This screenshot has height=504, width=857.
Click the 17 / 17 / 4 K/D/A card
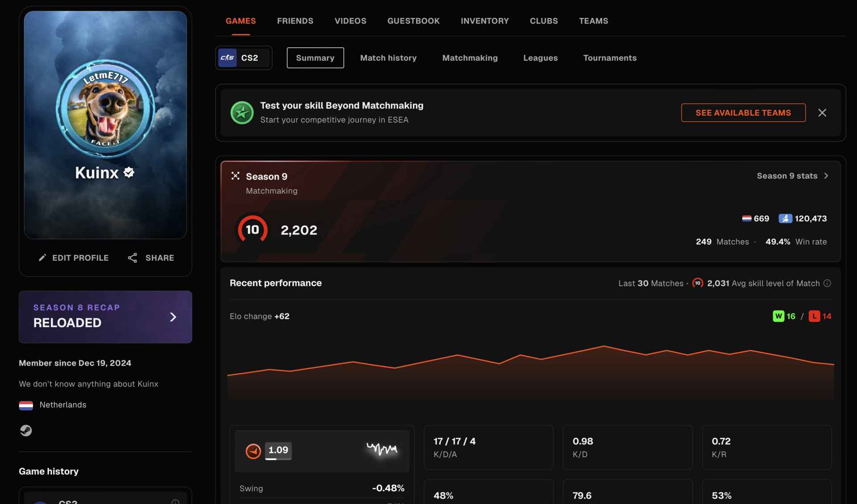[x=488, y=447]
